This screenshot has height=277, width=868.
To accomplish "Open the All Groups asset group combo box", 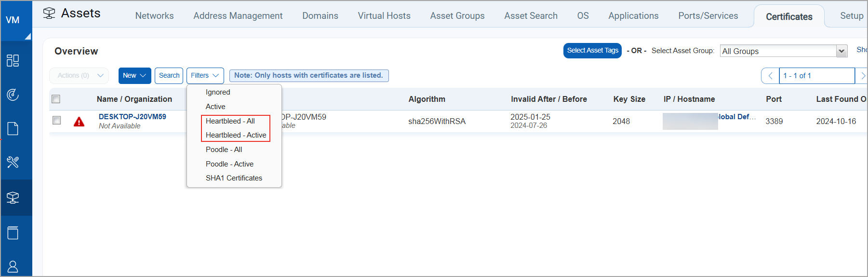I will coord(784,51).
